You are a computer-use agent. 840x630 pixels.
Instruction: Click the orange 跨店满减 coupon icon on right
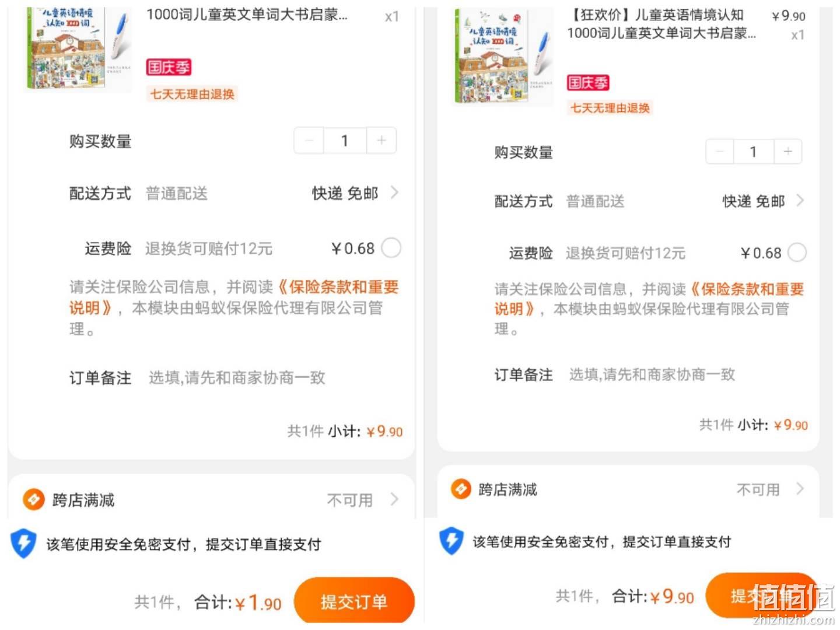click(x=461, y=489)
